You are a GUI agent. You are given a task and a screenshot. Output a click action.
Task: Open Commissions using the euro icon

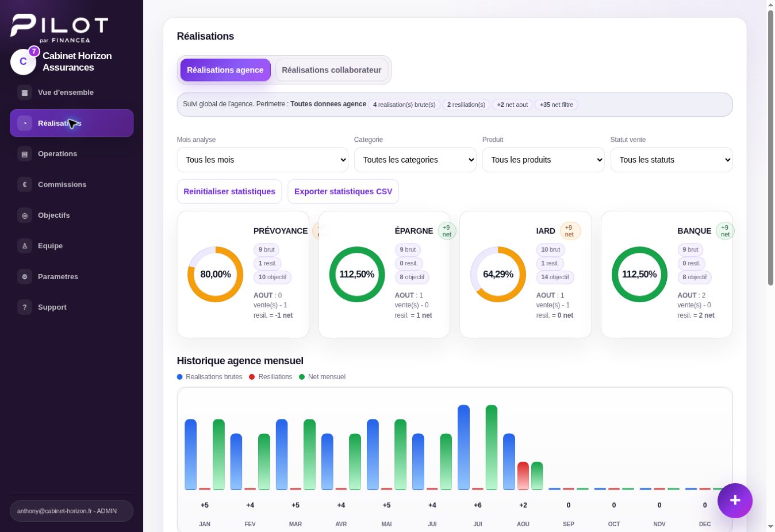[x=25, y=184]
